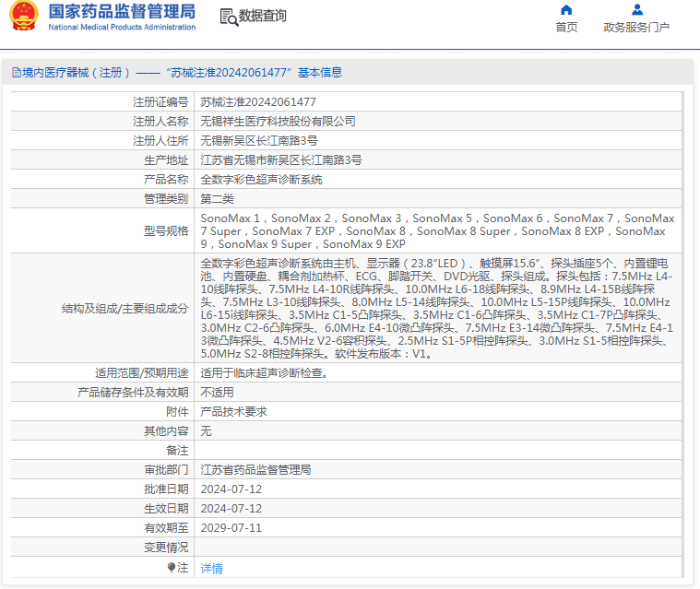700x589 pixels.
Task: Click the national emblem logo
Action: [24, 16]
